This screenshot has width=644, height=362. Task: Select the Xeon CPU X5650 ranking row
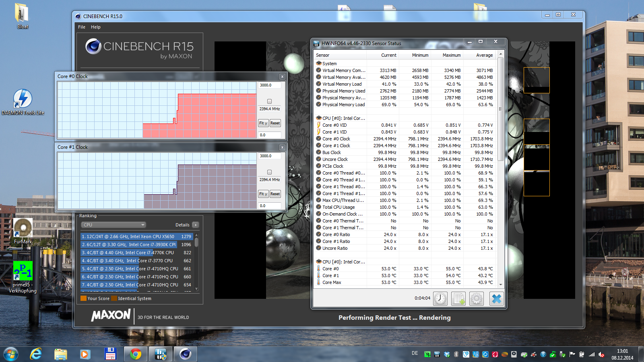click(x=137, y=237)
